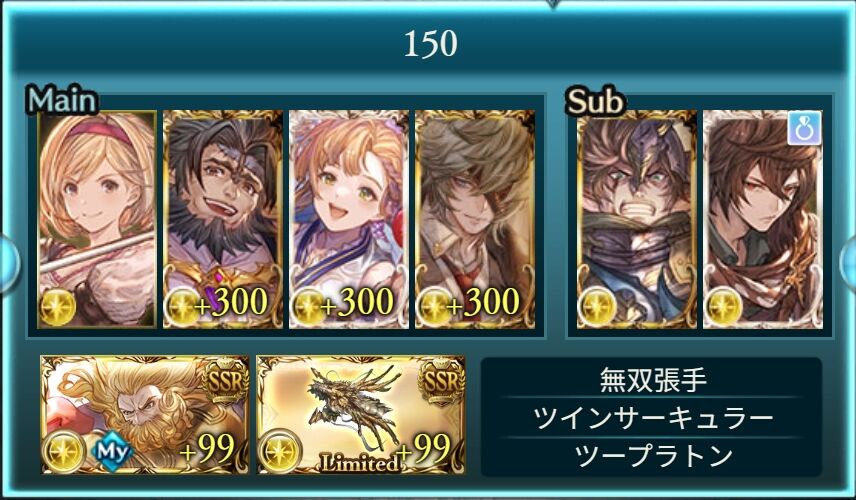856x500 pixels.
Task: Select the orange-haired smiling girl card
Action: (x=349, y=219)
